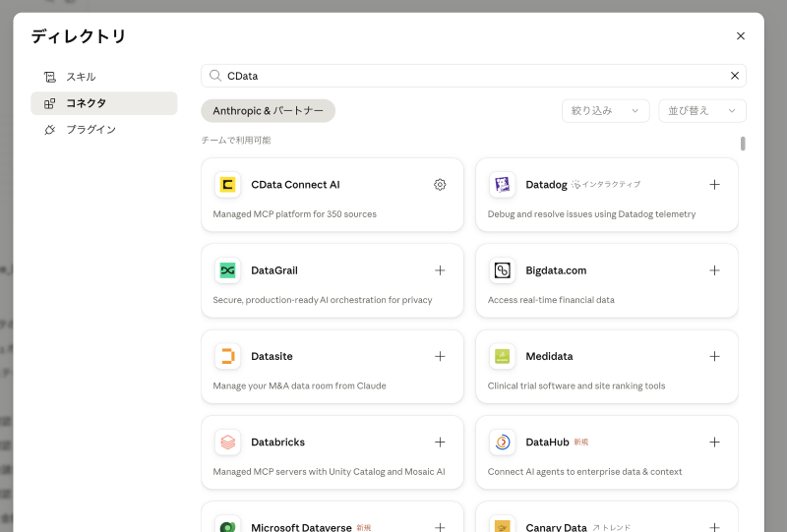Image resolution: width=787 pixels, height=532 pixels.
Task: Click the connector list scrollbar thumb
Action: pyautogui.click(x=743, y=144)
